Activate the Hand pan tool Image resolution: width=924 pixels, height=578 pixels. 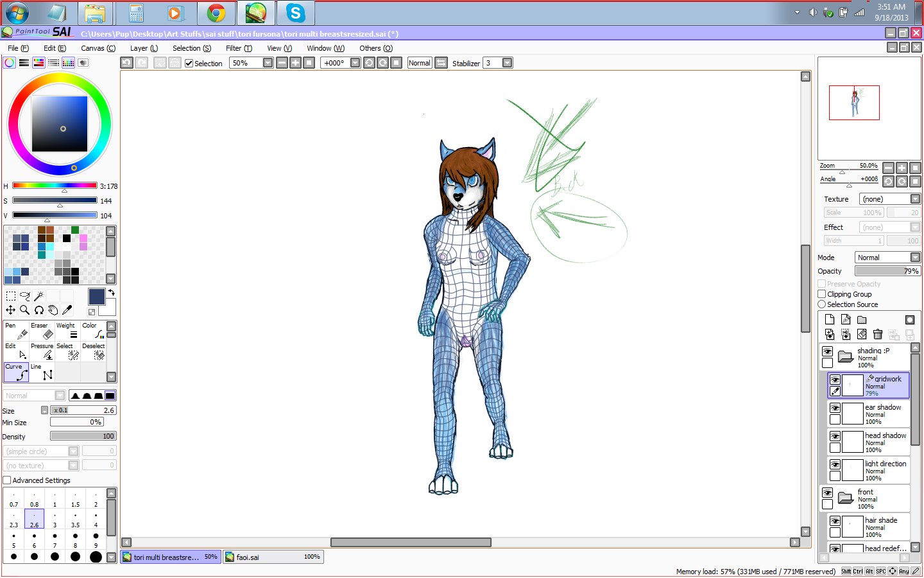[53, 310]
